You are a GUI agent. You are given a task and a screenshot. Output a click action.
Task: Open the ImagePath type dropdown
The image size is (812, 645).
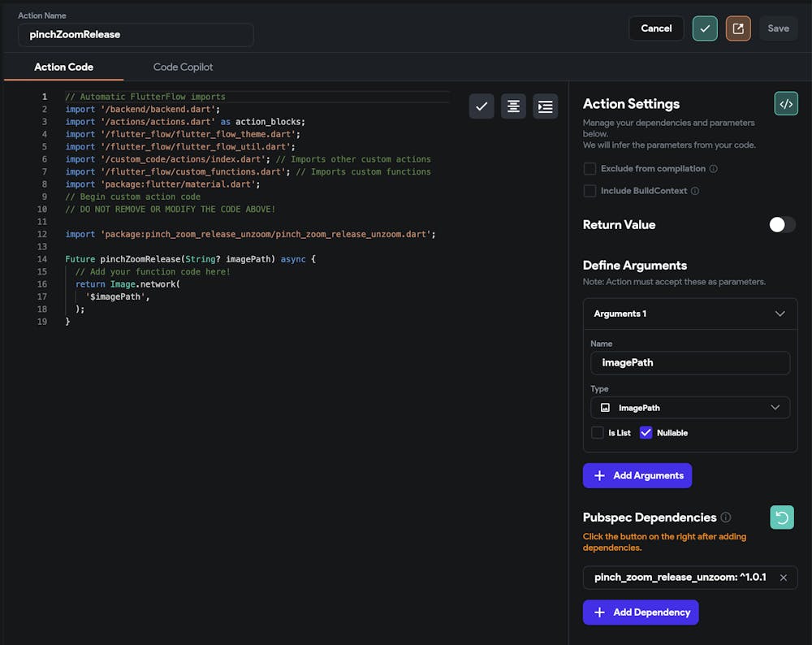(x=690, y=408)
